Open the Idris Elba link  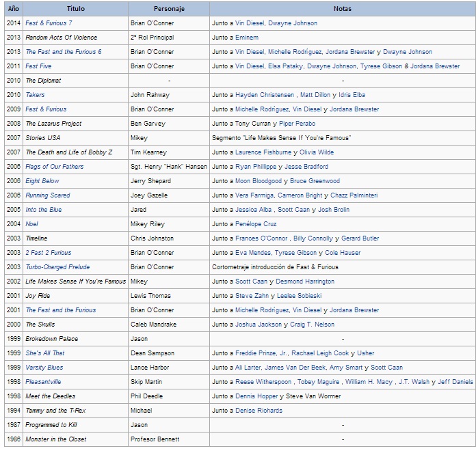[x=352, y=95]
